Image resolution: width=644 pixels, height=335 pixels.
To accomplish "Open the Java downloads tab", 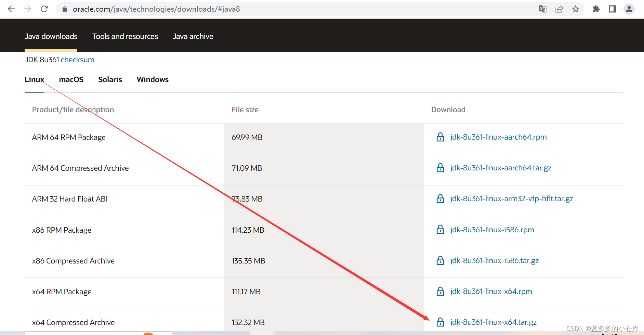I will pyautogui.click(x=51, y=36).
